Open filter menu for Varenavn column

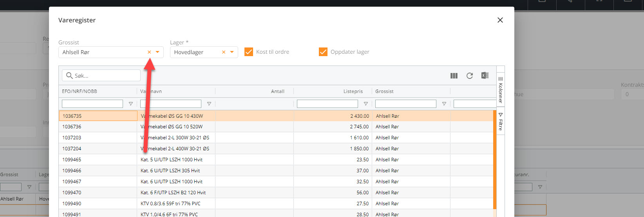(209, 104)
